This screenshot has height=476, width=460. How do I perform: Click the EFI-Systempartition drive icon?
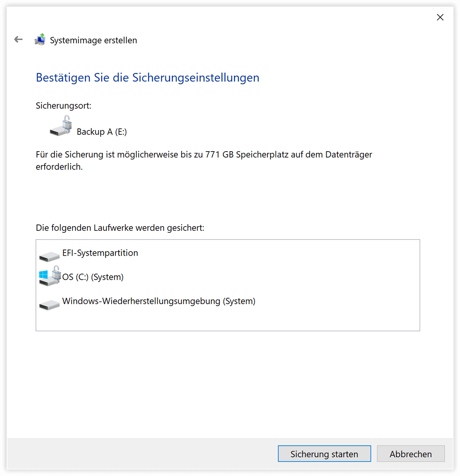point(49,256)
